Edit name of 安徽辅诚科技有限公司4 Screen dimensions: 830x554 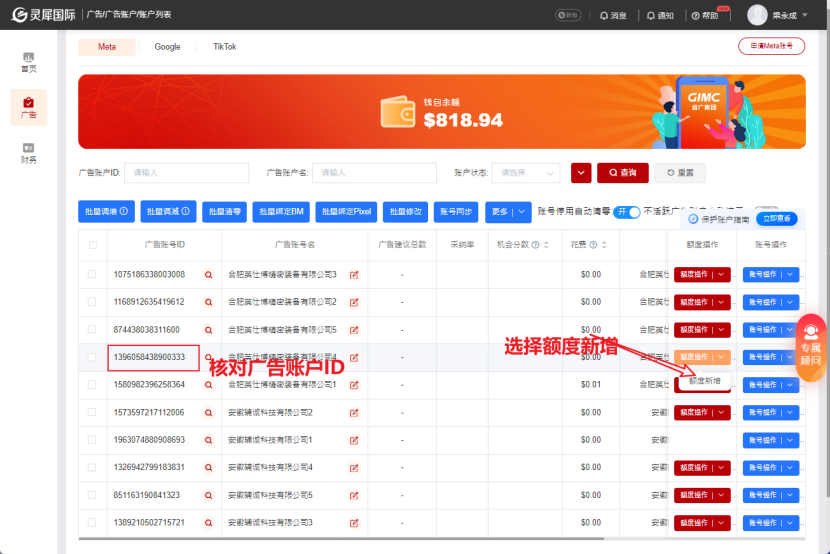[x=354, y=468]
